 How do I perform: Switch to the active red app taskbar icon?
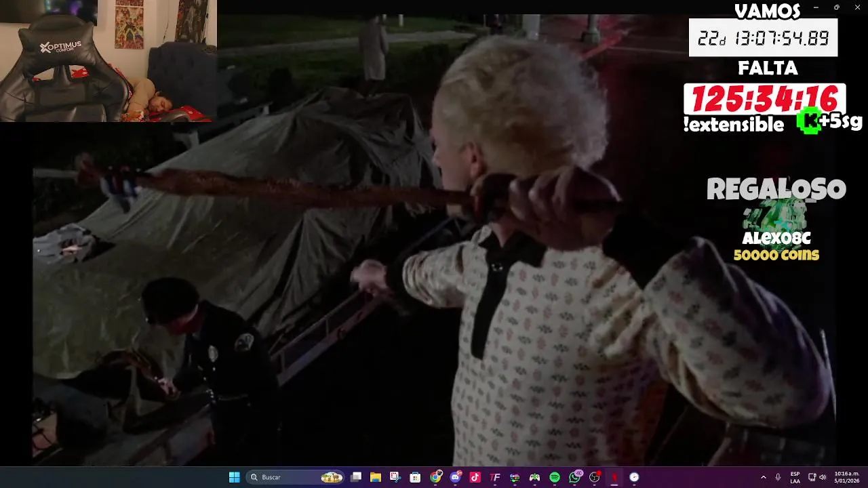[x=614, y=477]
